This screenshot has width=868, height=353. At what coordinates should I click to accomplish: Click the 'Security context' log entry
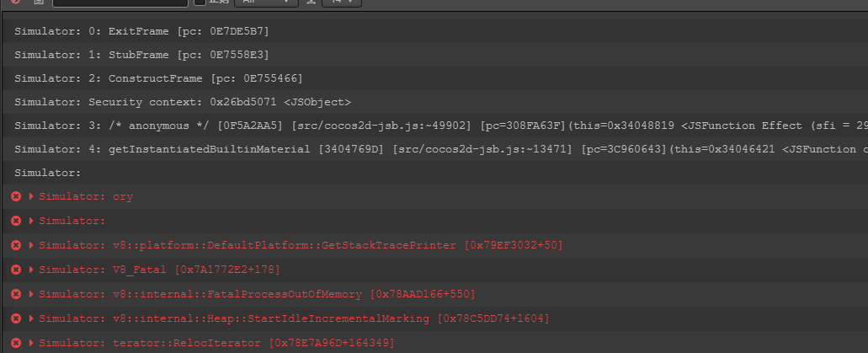(183, 102)
